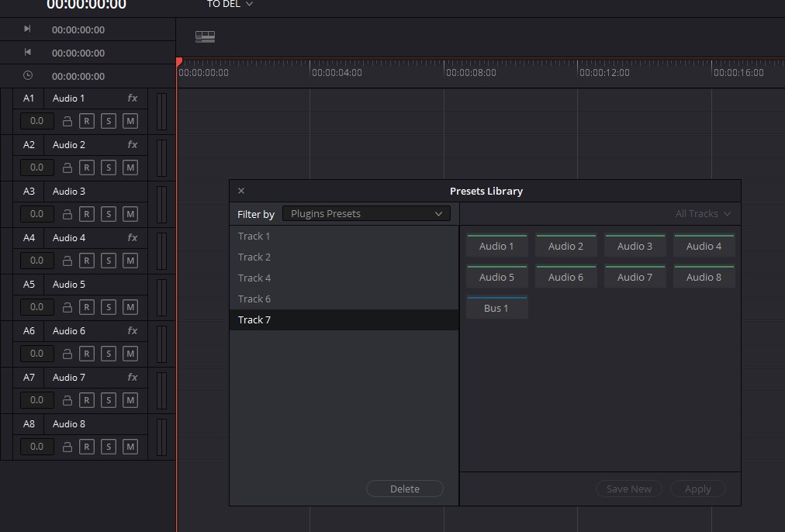Click fx icon on Audio 1 track
Screen dimensions: 785x532
132,98
